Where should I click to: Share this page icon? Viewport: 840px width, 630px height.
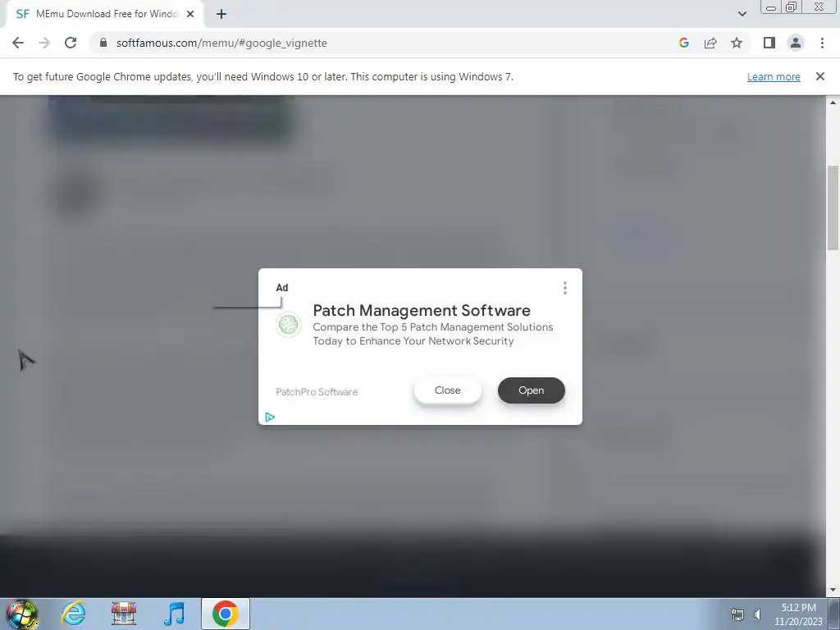point(710,43)
